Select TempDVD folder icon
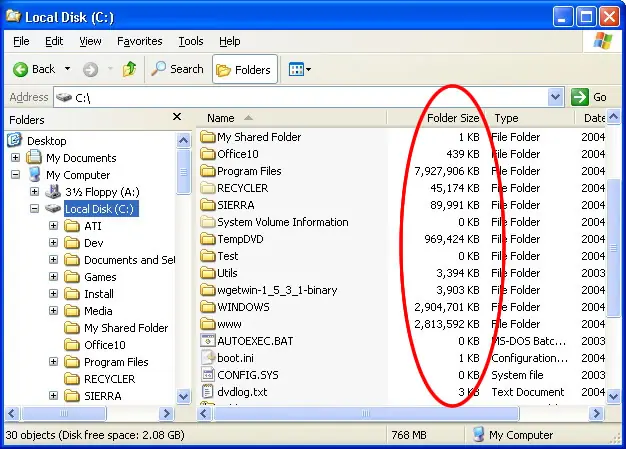Viewport: 626px width, 449px height. (x=208, y=239)
